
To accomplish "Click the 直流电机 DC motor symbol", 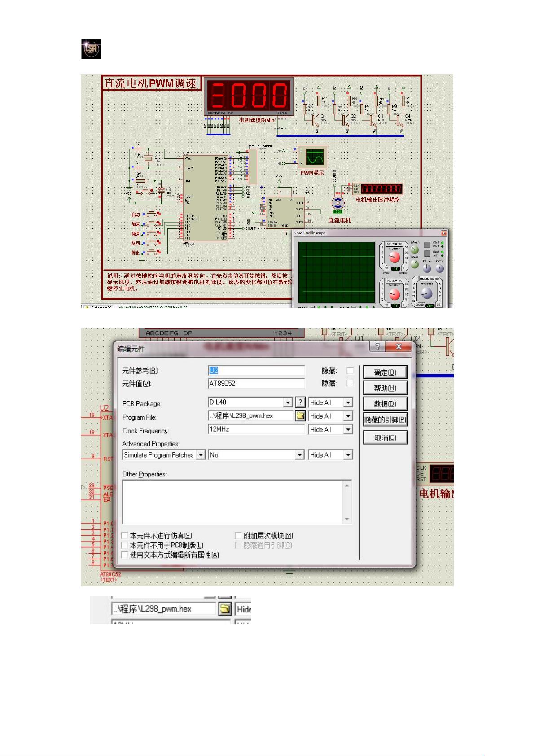I will [x=338, y=203].
